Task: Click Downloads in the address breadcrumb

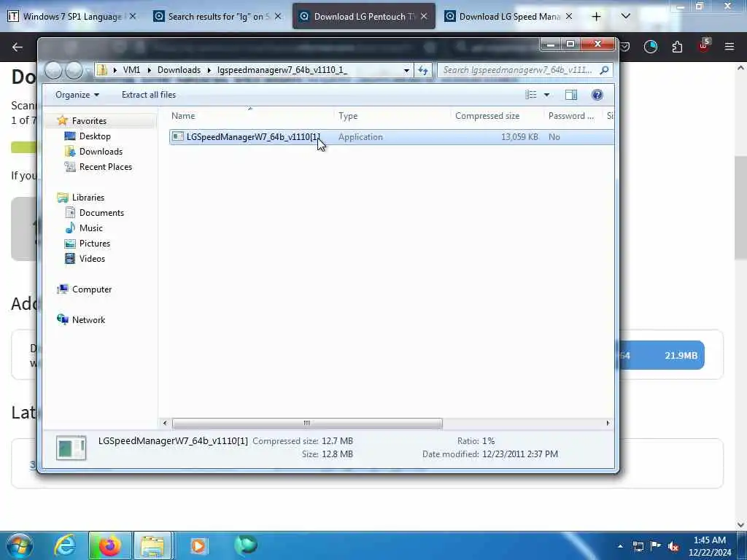Action: pyautogui.click(x=179, y=70)
